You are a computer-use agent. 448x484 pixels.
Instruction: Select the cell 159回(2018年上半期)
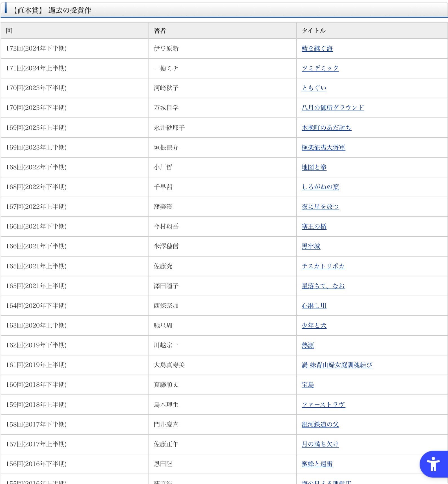tap(75, 405)
